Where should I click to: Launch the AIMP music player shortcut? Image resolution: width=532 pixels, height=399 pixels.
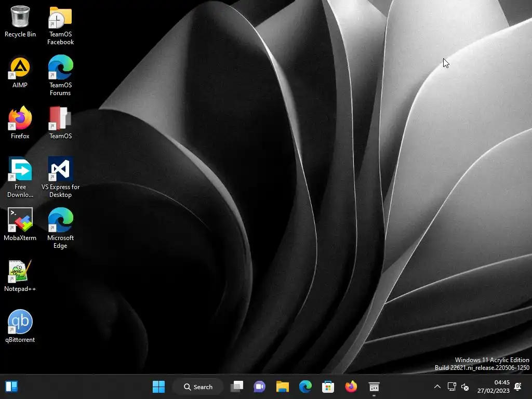(20, 72)
